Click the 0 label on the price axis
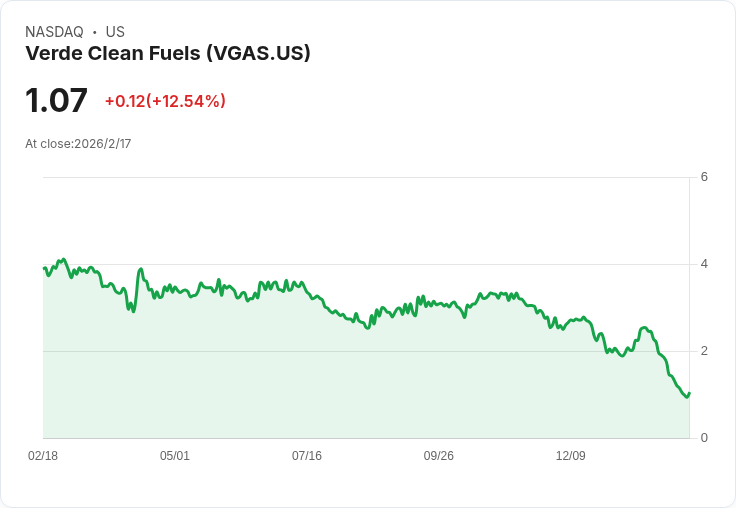 [704, 438]
